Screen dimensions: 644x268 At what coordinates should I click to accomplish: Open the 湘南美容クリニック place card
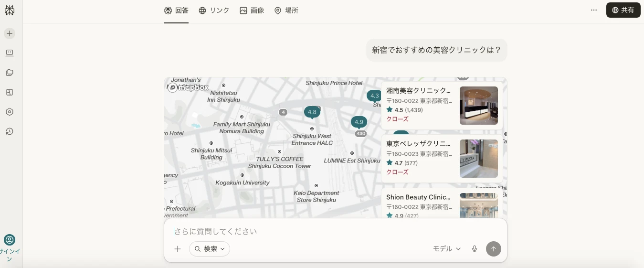(442, 106)
